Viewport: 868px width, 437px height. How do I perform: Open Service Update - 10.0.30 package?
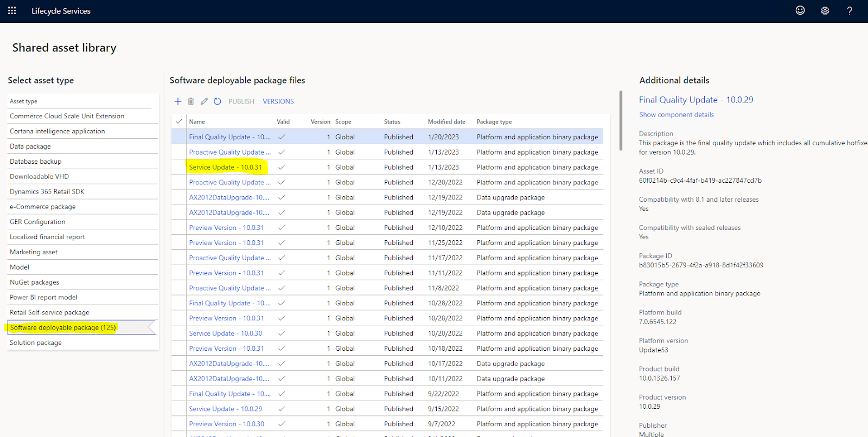[x=226, y=333]
